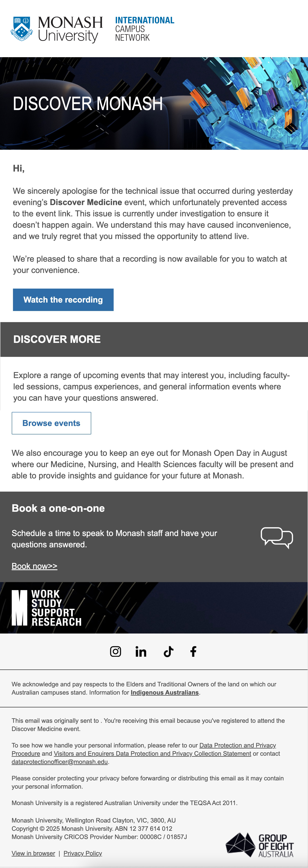Open Visitors and Enquirers Privacy Collection Statement link
308x868 pixels.
pos(153,753)
